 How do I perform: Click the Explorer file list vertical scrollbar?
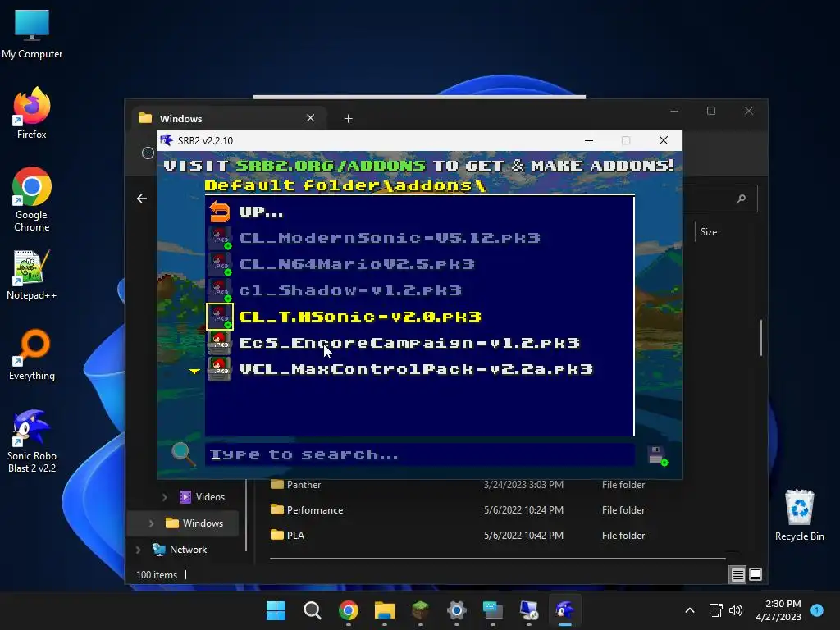click(x=760, y=337)
